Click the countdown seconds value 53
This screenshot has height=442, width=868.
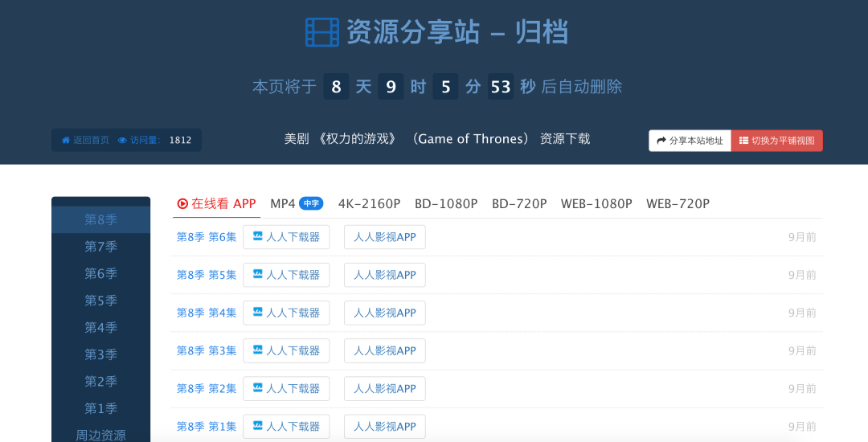pyautogui.click(x=501, y=86)
